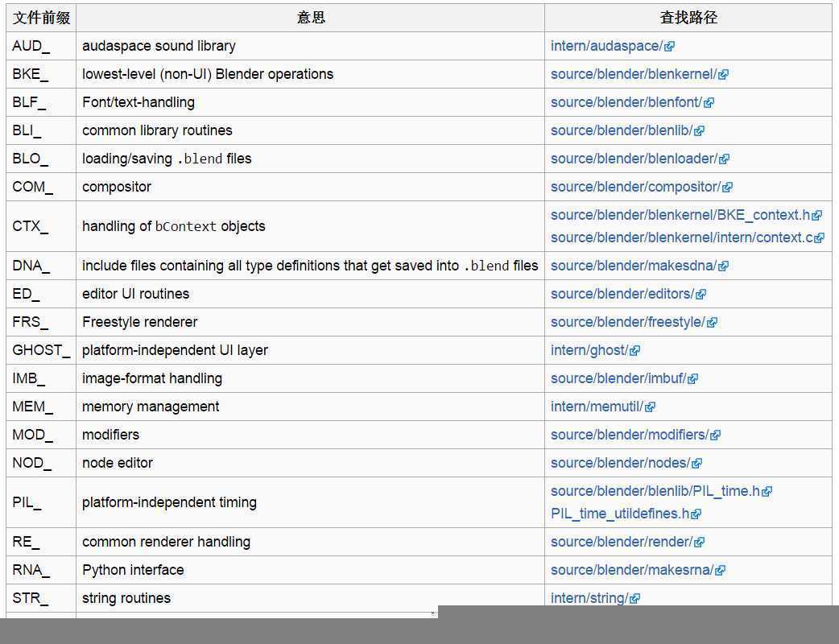
Task: Open the source/blender/blenlib/ link
Action: 622,130
